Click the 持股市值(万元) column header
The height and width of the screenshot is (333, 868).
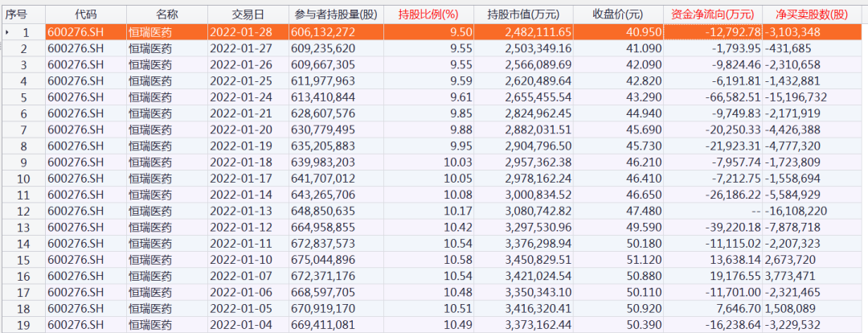tap(524, 14)
